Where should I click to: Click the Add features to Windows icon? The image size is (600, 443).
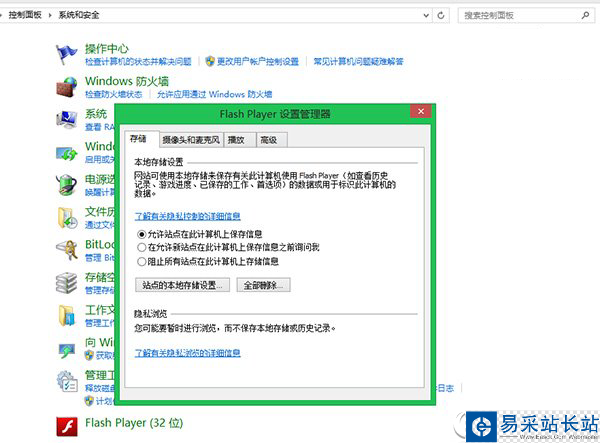pyautogui.click(x=66, y=350)
